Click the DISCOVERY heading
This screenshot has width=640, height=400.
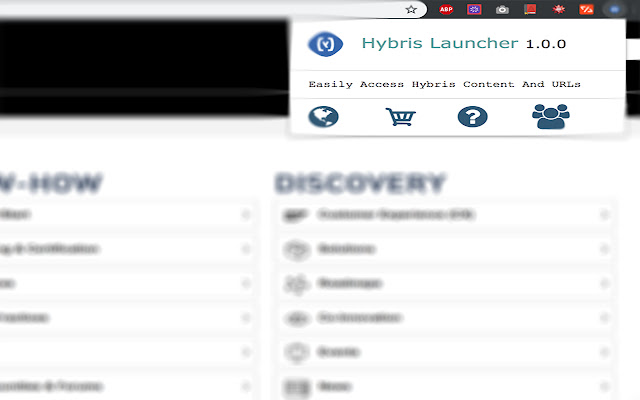[x=360, y=183]
